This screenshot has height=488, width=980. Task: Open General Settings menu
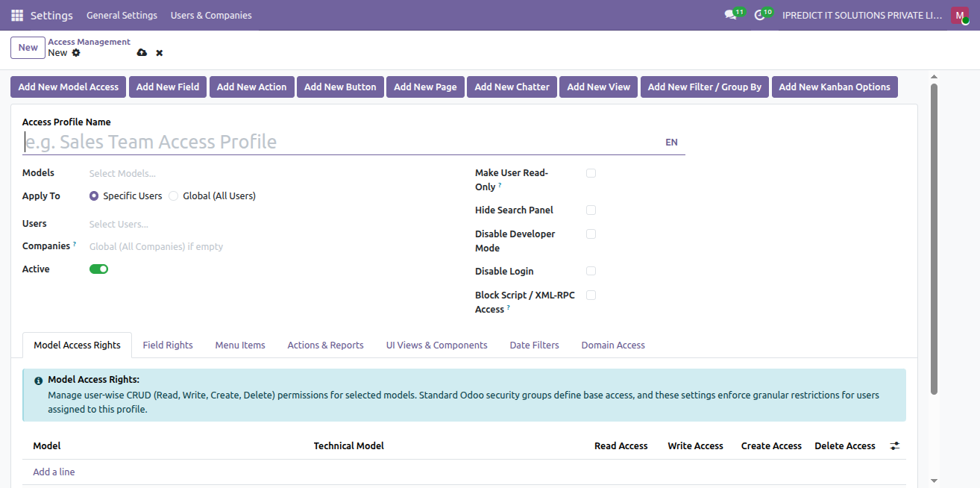122,15
